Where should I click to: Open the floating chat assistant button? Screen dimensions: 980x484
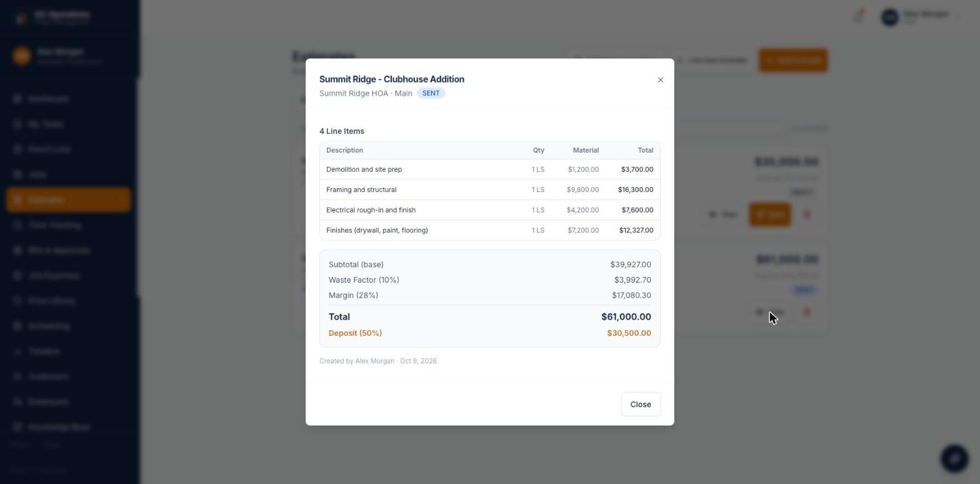[x=954, y=458]
